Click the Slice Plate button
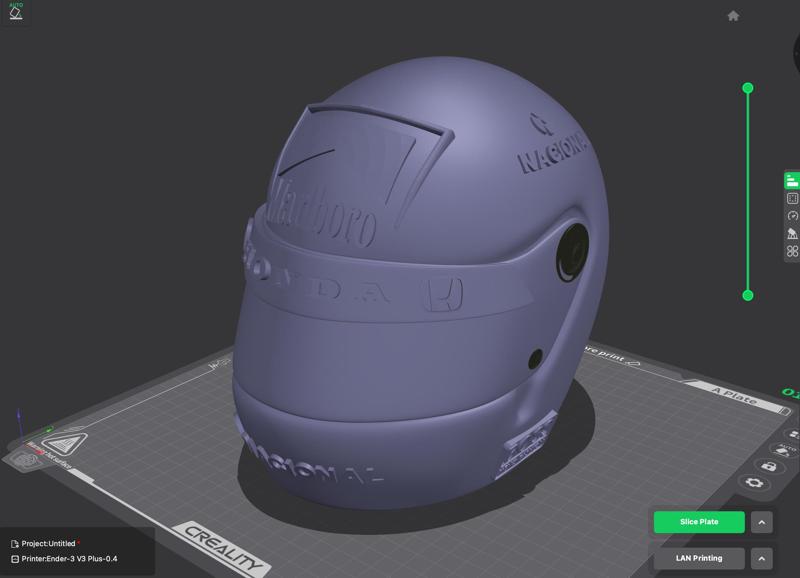The image size is (800, 578). 699,522
